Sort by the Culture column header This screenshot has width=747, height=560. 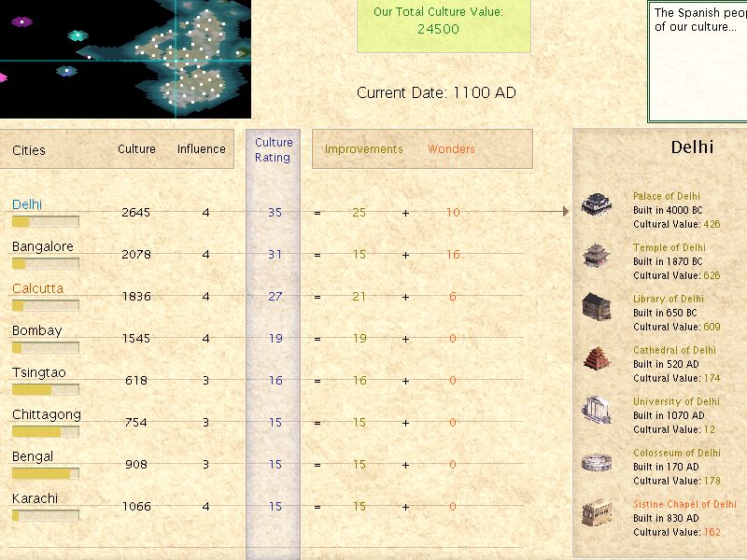pos(136,149)
